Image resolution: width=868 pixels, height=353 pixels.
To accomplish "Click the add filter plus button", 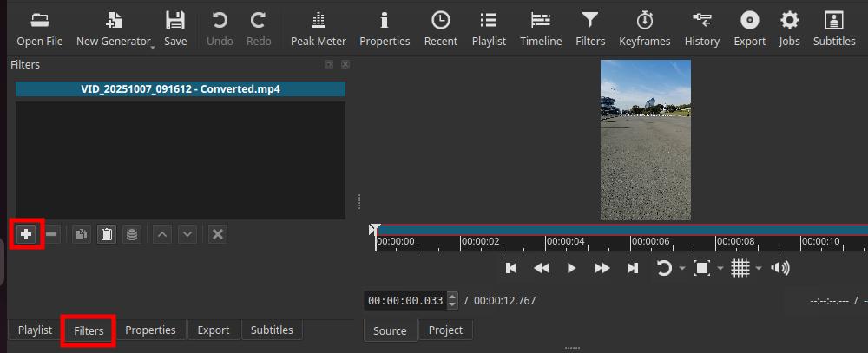I will click(26, 234).
